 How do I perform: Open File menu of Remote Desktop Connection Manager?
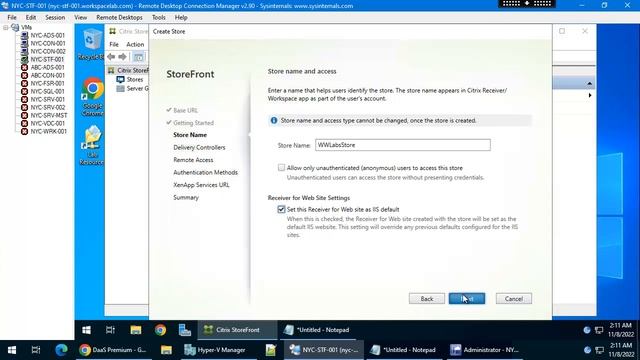coord(12,18)
